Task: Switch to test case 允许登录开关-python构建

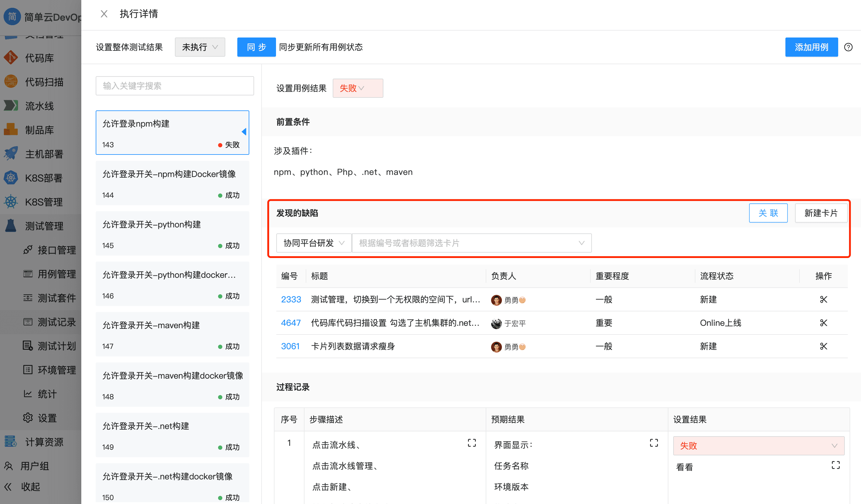Action: pos(172,233)
